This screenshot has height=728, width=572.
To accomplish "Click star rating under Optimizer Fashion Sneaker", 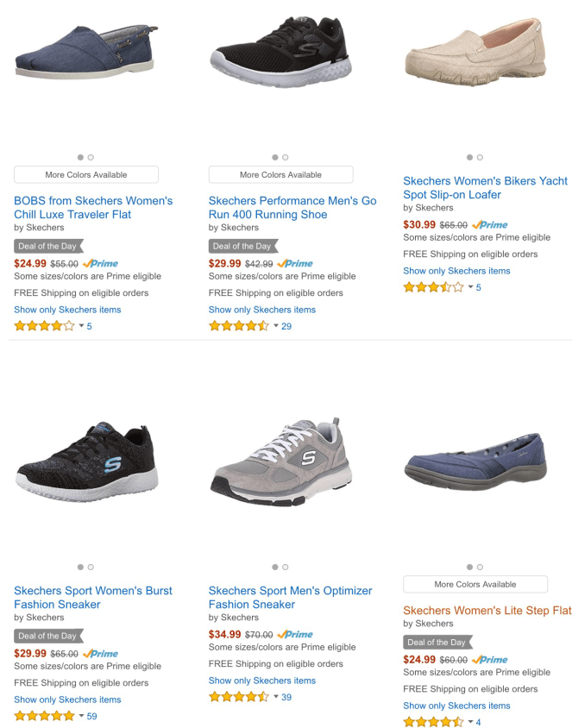I will [x=239, y=697].
